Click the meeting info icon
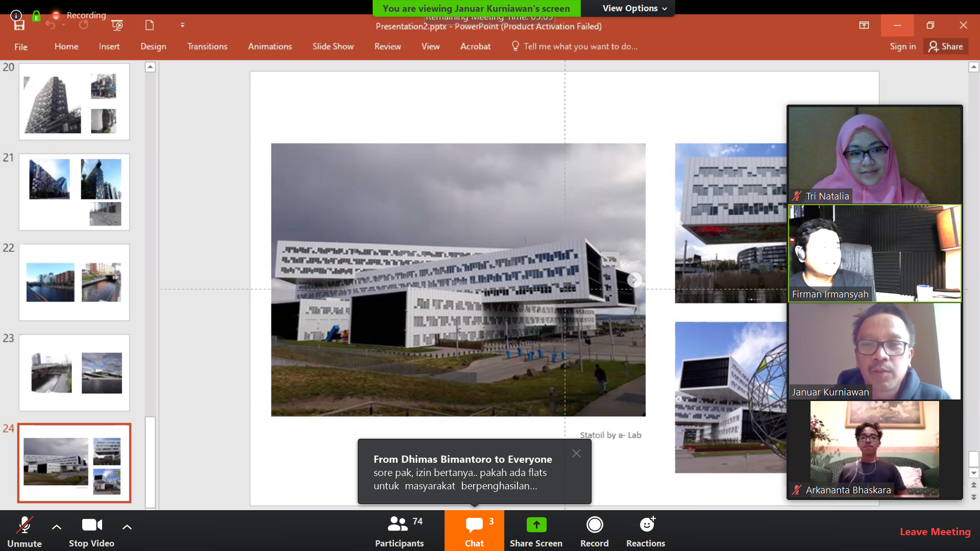 click(16, 15)
